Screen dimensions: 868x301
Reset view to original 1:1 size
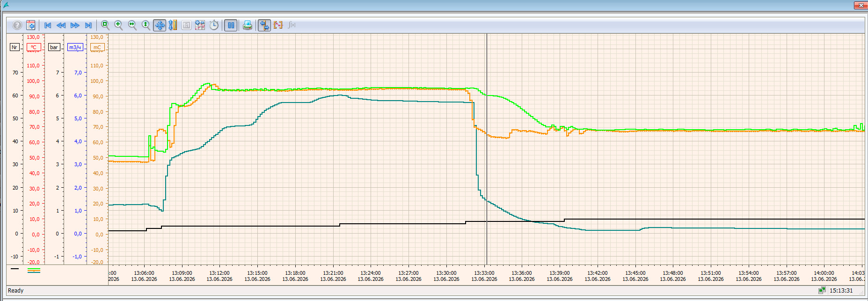186,25
